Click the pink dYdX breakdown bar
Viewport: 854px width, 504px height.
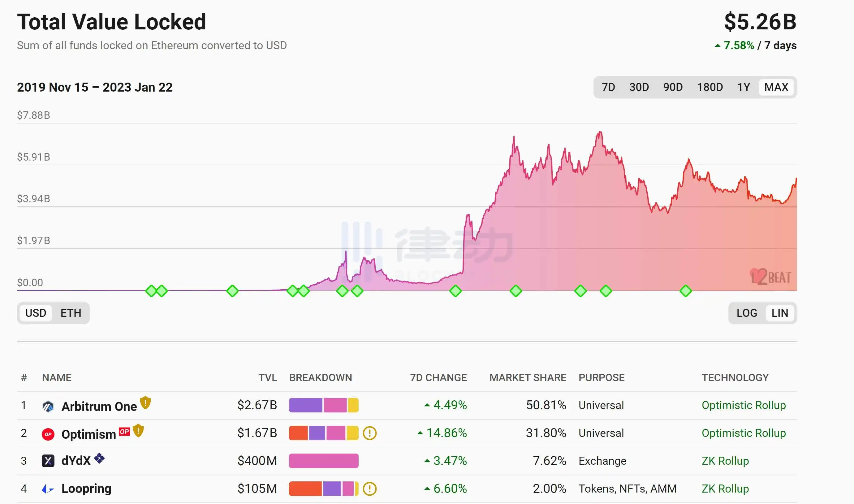point(324,461)
